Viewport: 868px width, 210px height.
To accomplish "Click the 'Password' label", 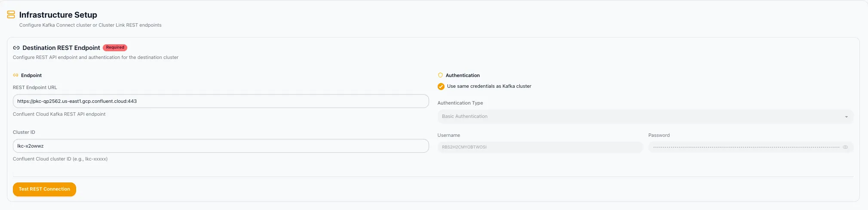I will coord(659,136).
